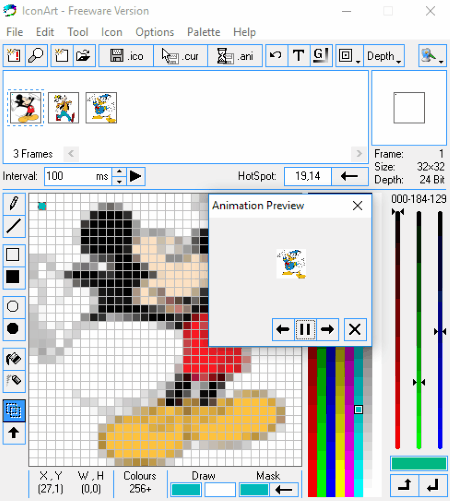The image size is (450, 501).
Task: Undo the last action
Action: (x=276, y=56)
